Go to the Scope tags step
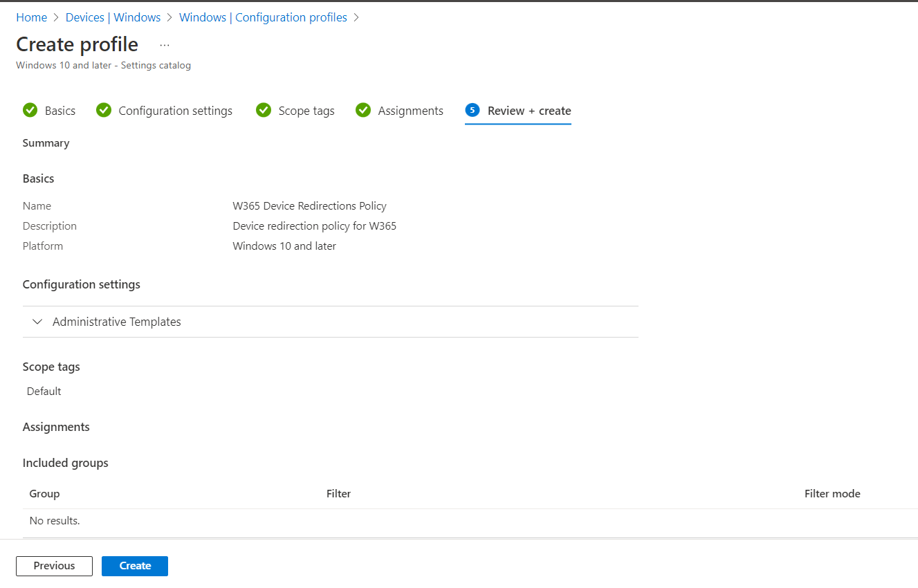Viewport: 918px width, 588px height. pyautogui.click(x=306, y=111)
